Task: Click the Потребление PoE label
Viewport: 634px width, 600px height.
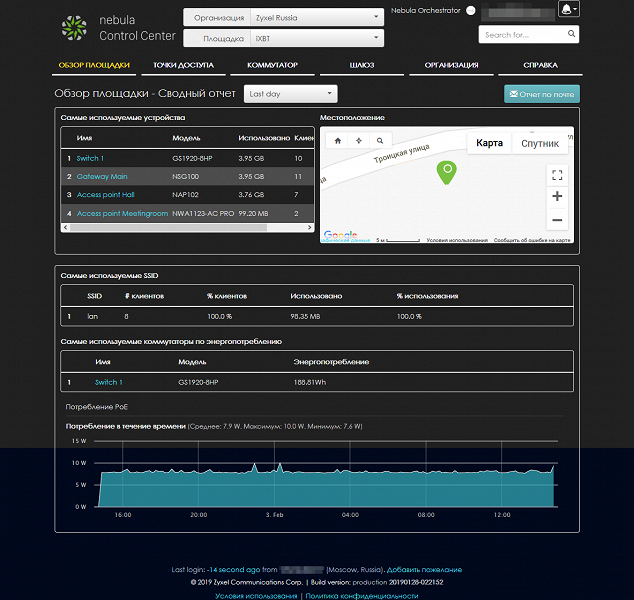Action: 97,407
